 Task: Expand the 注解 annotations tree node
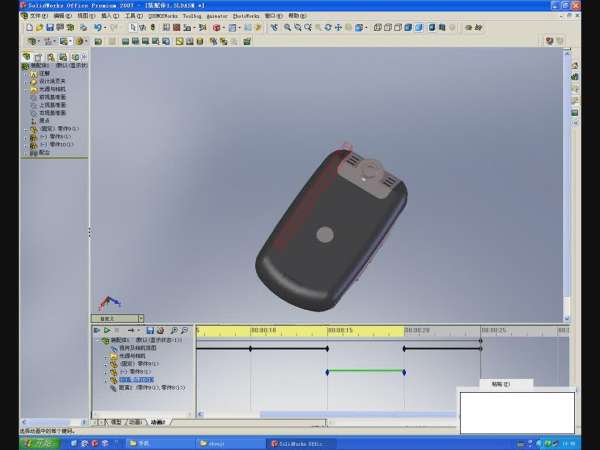coord(26,74)
